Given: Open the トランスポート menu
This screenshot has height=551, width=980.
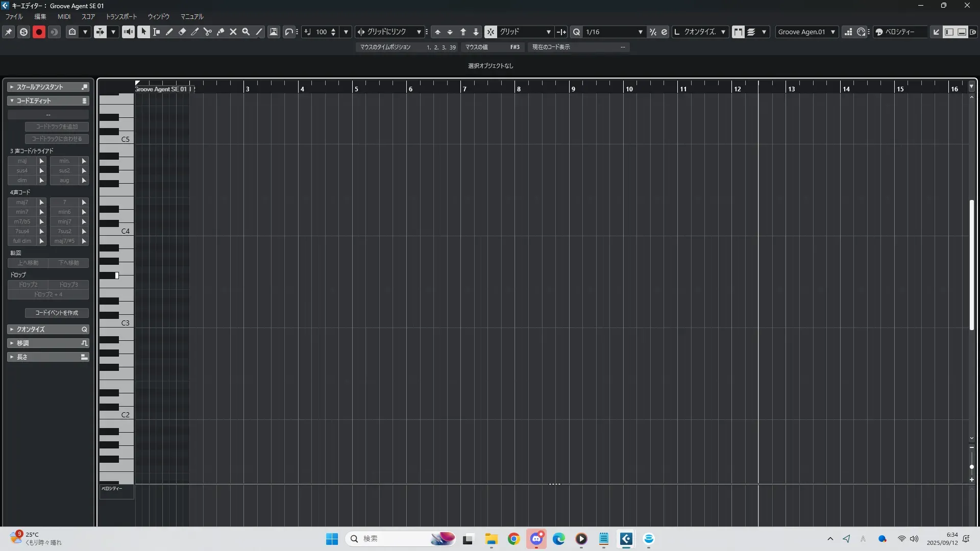Looking at the screenshot, I should 121,17.
